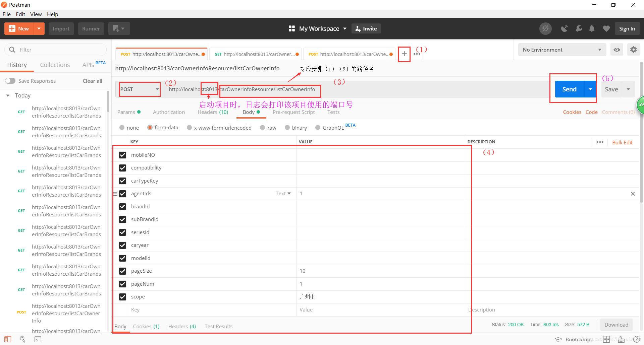Open the new window/tab layout icon
Image resolution: width=644 pixels, height=345 pixels.
pos(119,29)
